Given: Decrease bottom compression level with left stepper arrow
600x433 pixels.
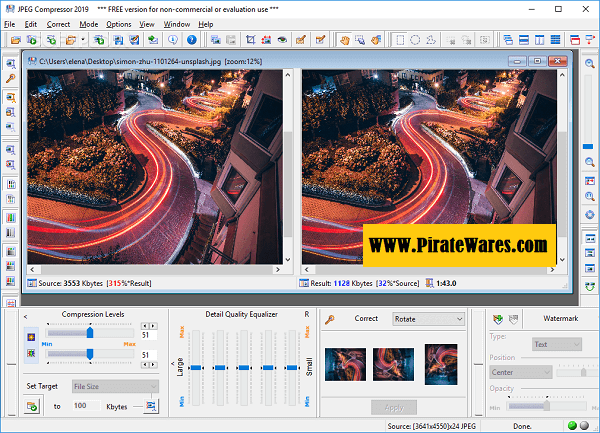Looking at the screenshot, I should pos(145,365).
